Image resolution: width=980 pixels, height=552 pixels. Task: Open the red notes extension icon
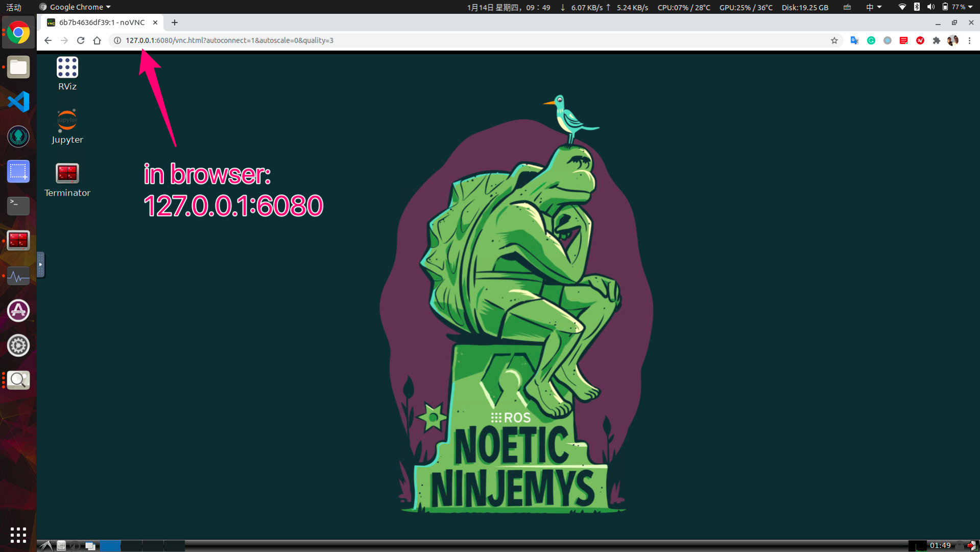pyautogui.click(x=904, y=40)
